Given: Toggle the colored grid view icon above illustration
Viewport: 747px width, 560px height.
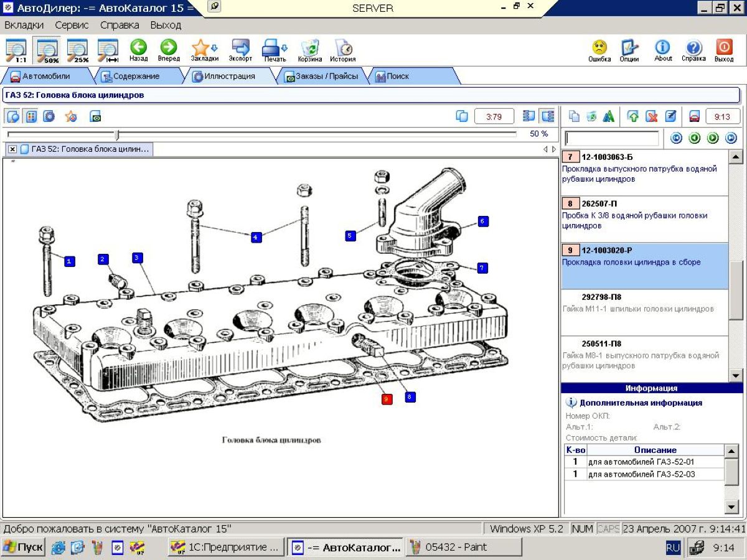Looking at the screenshot, I should [x=31, y=116].
